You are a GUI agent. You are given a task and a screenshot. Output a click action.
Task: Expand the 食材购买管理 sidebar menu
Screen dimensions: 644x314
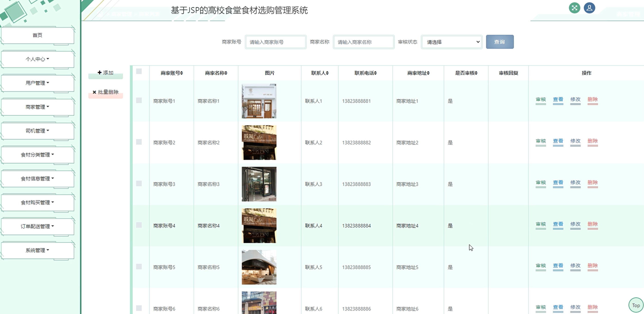click(x=38, y=203)
